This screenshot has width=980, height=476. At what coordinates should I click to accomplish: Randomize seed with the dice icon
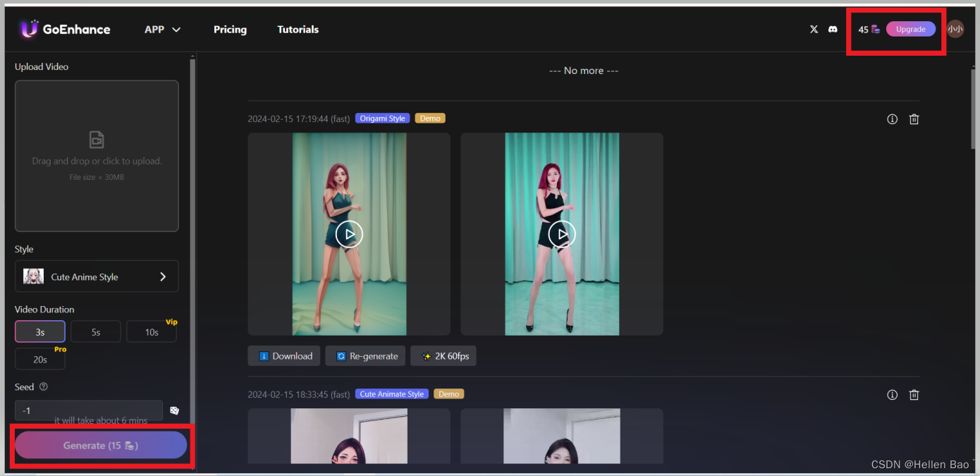click(174, 410)
